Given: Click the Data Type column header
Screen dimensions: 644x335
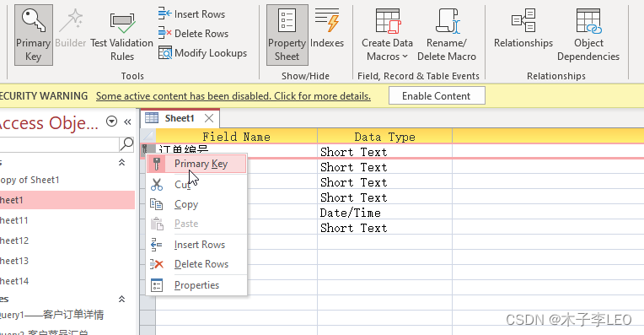Looking at the screenshot, I should pyautogui.click(x=385, y=137).
